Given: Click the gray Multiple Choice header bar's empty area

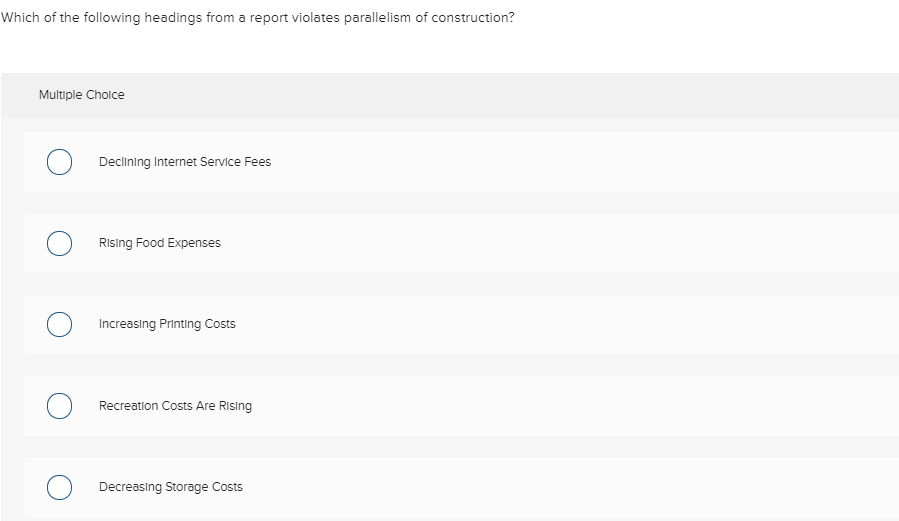Looking at the screenshot, I should [x=500, y=95].
